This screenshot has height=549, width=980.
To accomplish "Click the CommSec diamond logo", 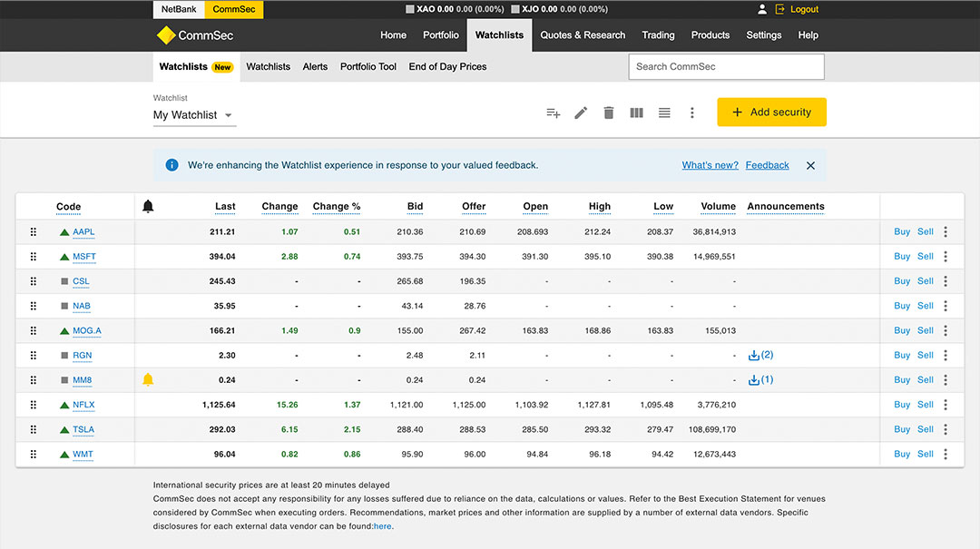I will pos(166,35).
